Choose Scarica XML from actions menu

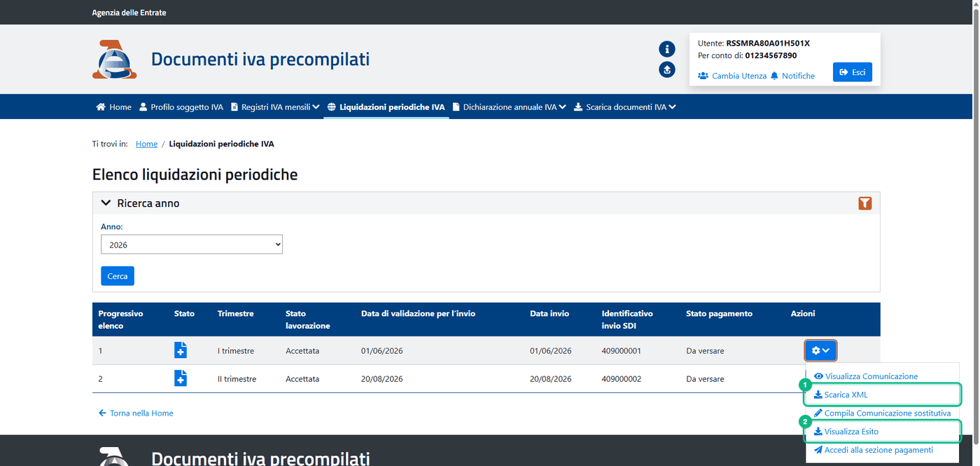point(841,395)
